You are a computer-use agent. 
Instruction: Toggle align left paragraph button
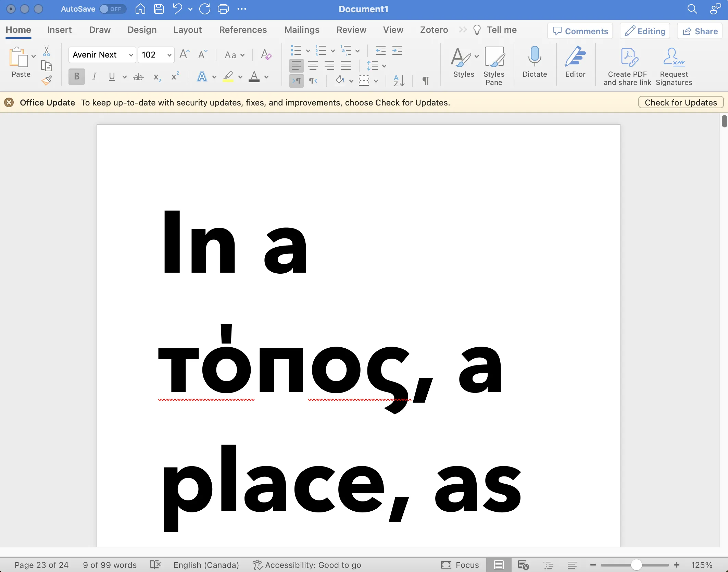tap(297, 65)
